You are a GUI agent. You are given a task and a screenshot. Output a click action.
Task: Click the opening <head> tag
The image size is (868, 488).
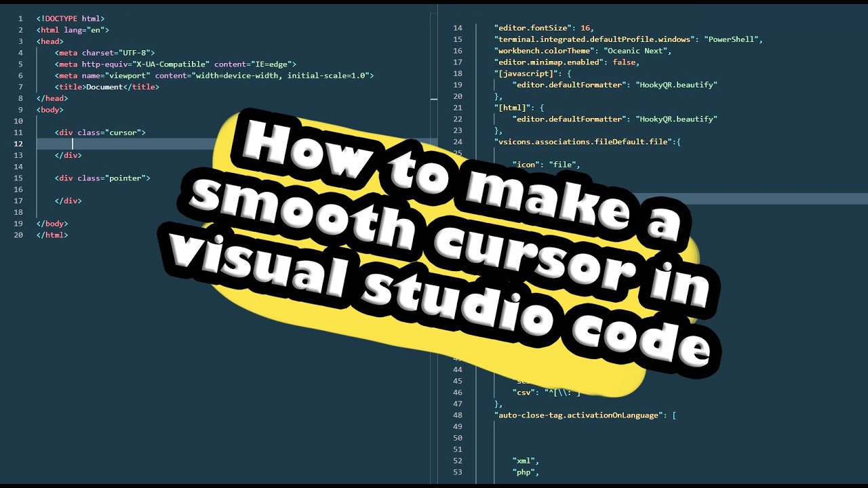click(50, 41)
